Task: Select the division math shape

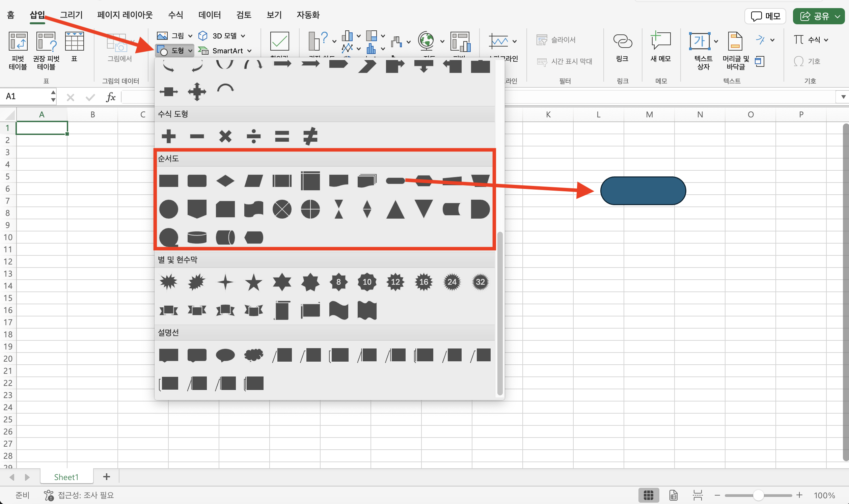Action: coord(254,137)
